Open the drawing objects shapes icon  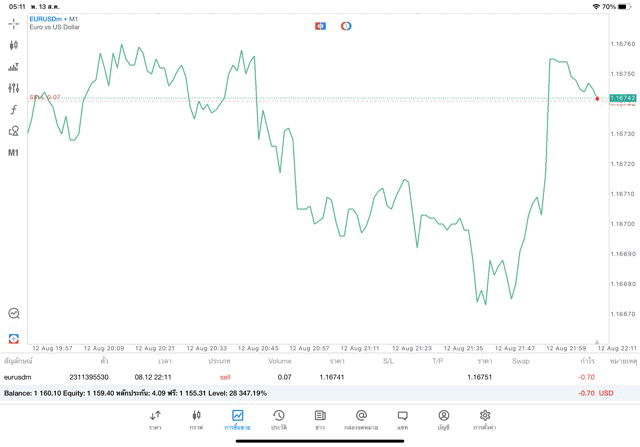click(13, 131)
